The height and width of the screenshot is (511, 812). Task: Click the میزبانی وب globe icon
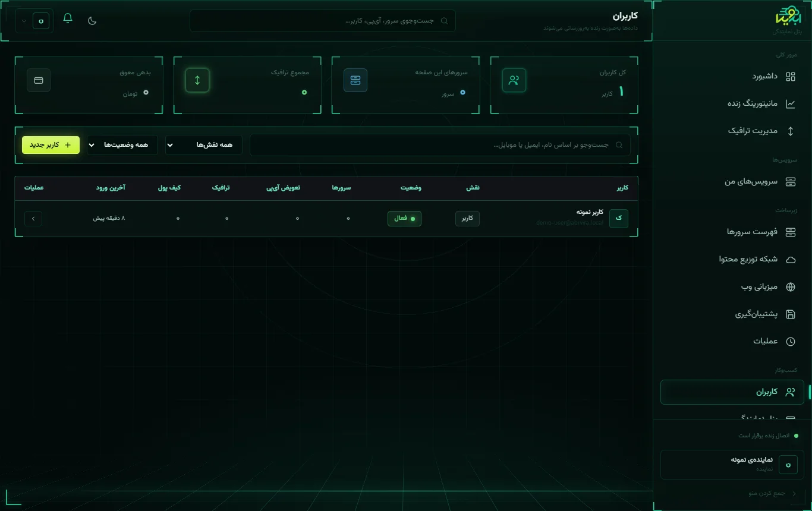click(x=791, y=287)
